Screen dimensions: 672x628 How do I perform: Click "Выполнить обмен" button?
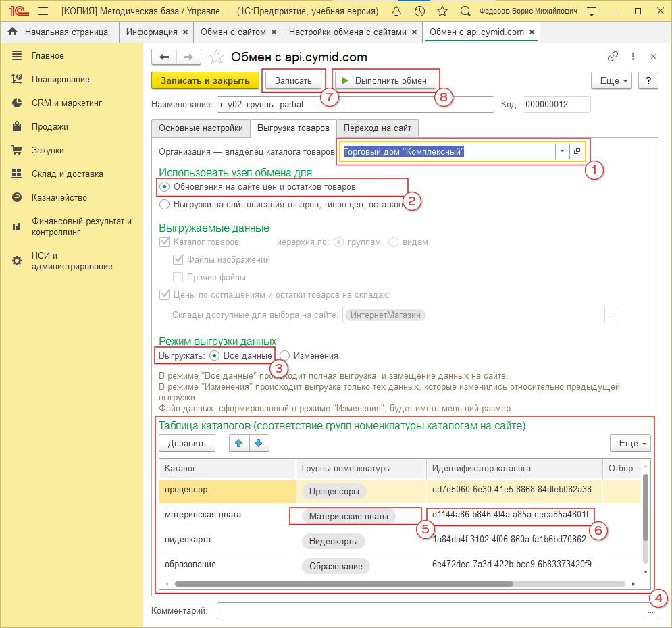pyautogui.click(x=384, y=81)
